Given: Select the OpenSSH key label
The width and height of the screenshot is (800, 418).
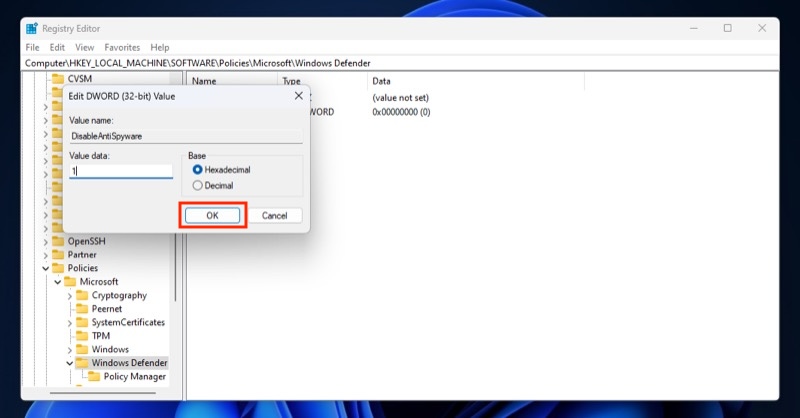Looking at the screenshot, I should click(87, 241).
